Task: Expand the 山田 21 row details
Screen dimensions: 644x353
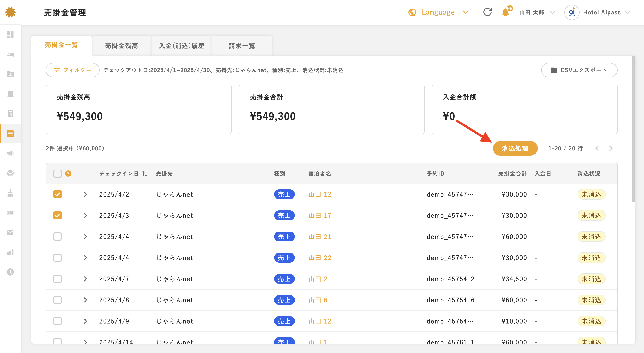Action: point(86,237)
